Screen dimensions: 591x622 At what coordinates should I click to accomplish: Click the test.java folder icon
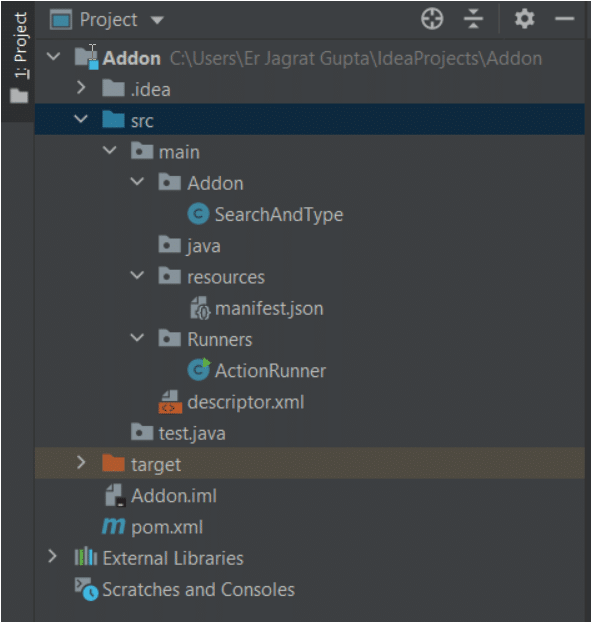coord(142,432)
